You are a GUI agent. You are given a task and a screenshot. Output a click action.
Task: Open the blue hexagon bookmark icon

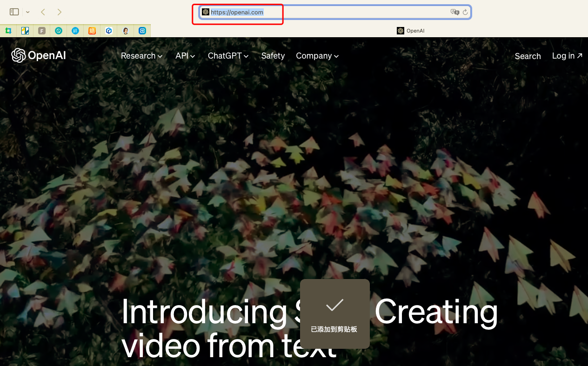click(x=108, y=31)
